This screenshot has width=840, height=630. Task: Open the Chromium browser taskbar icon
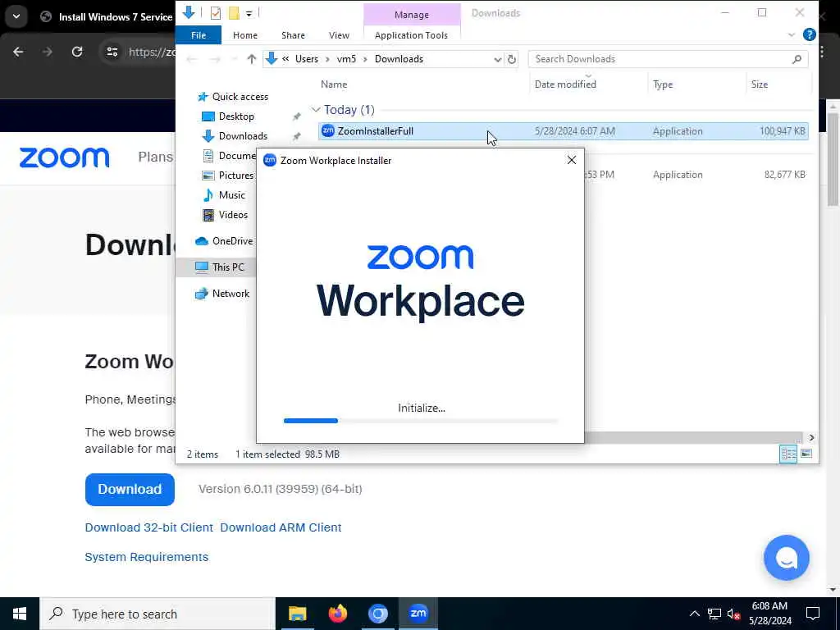click(x=377, y=614)
